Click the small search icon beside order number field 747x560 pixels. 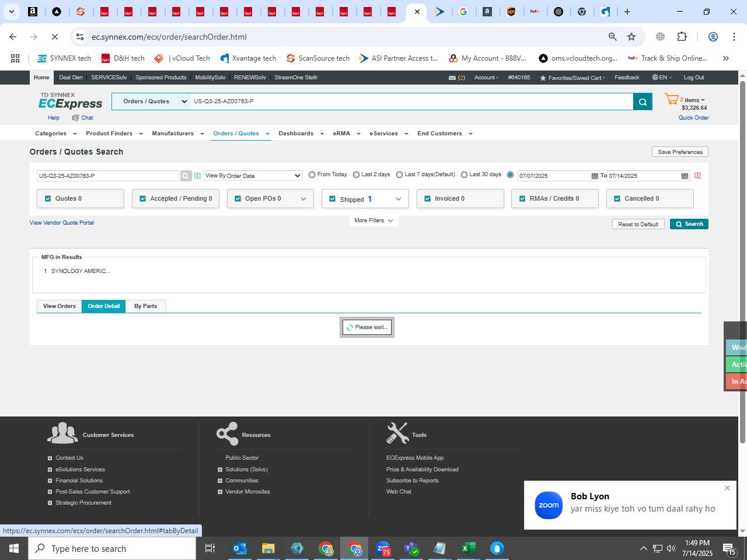coord(186,176)
